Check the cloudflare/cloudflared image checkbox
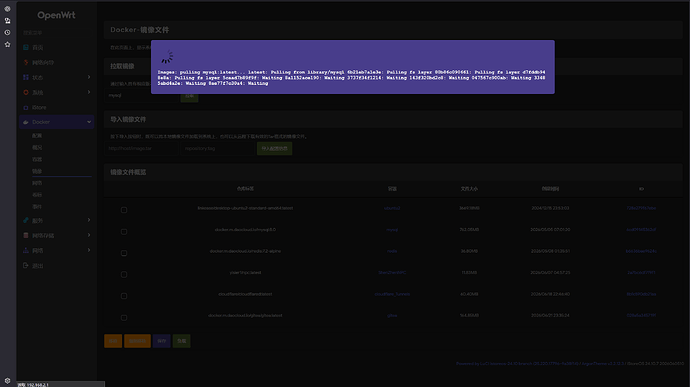The height and width of the screenshot is (387, 690). point(124,296)
